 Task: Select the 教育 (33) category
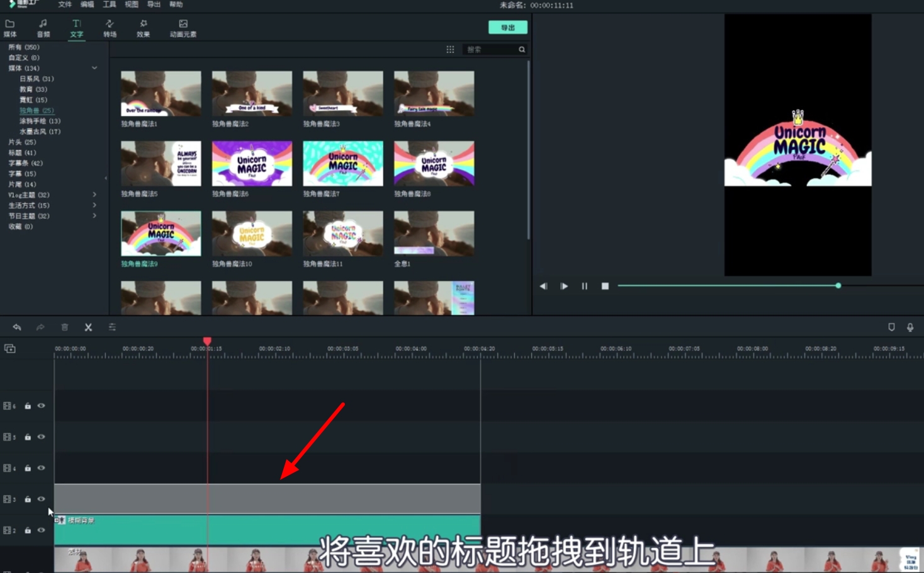[x=33, y=89]
